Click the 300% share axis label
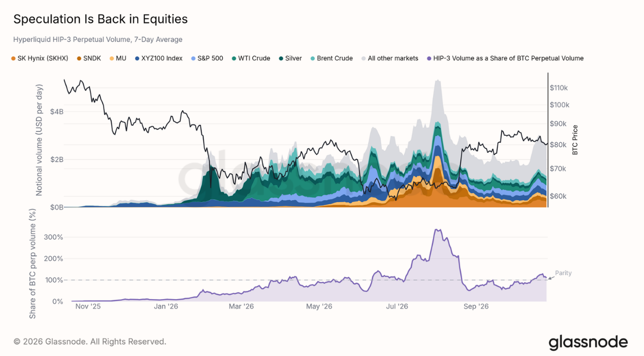644x356 pixels. tap(54, 237)
